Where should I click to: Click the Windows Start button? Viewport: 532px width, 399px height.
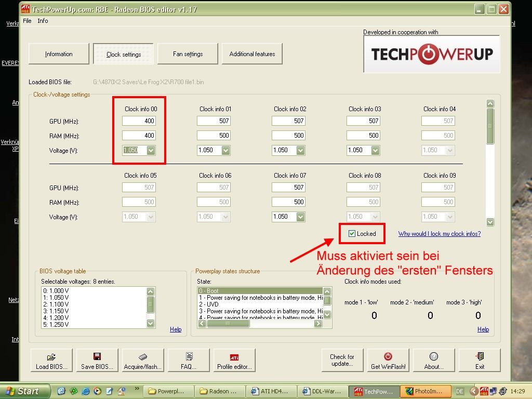pyautogui.click(x=24, y=391)
